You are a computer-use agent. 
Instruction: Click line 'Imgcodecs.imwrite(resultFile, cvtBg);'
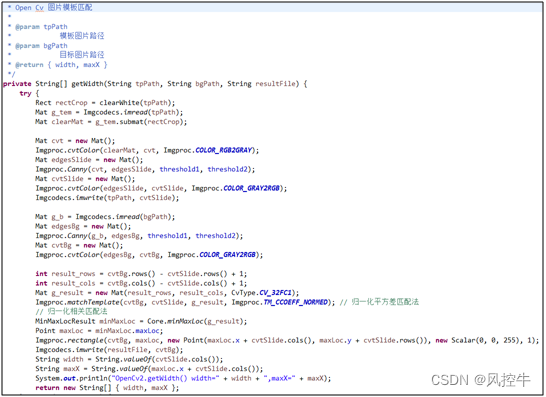109,350
